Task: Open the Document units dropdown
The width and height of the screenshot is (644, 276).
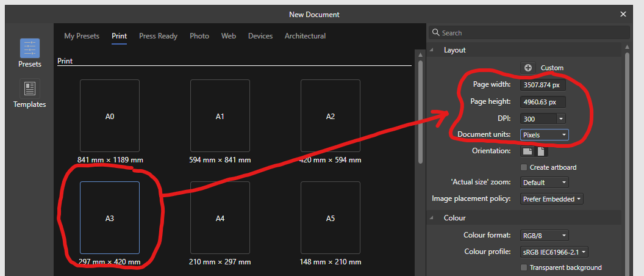Action: (x=545, y=135)
